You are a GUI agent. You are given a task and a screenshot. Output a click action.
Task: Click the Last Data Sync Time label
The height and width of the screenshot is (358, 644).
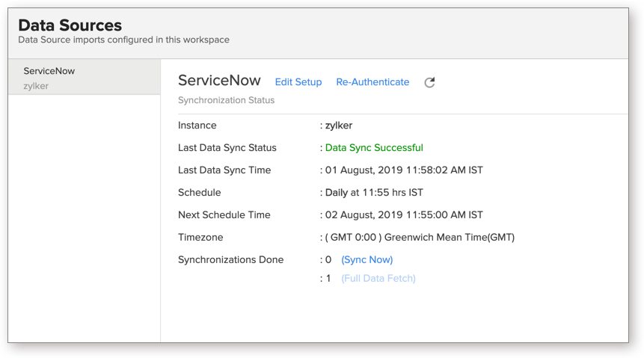click(x=224, y=170)
